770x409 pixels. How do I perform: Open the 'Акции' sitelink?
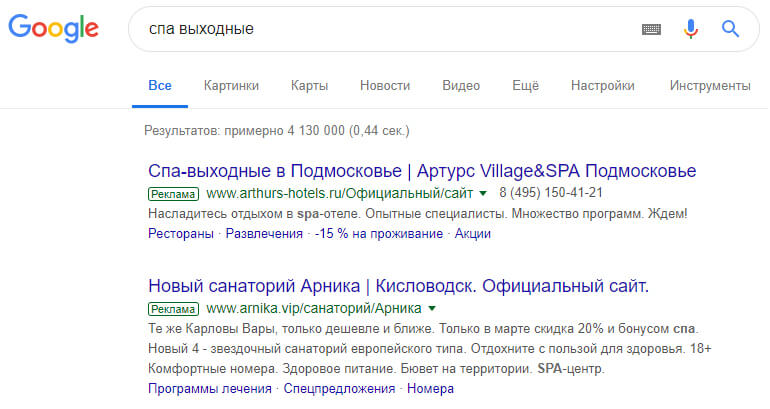pyautogui.click(x=472, y=234)
